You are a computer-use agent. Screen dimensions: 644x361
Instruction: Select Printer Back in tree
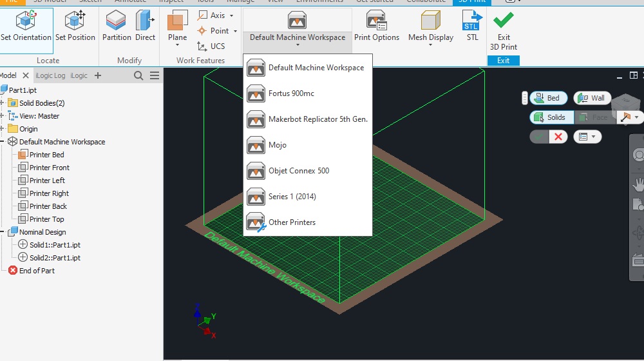(x=48, y=206)
